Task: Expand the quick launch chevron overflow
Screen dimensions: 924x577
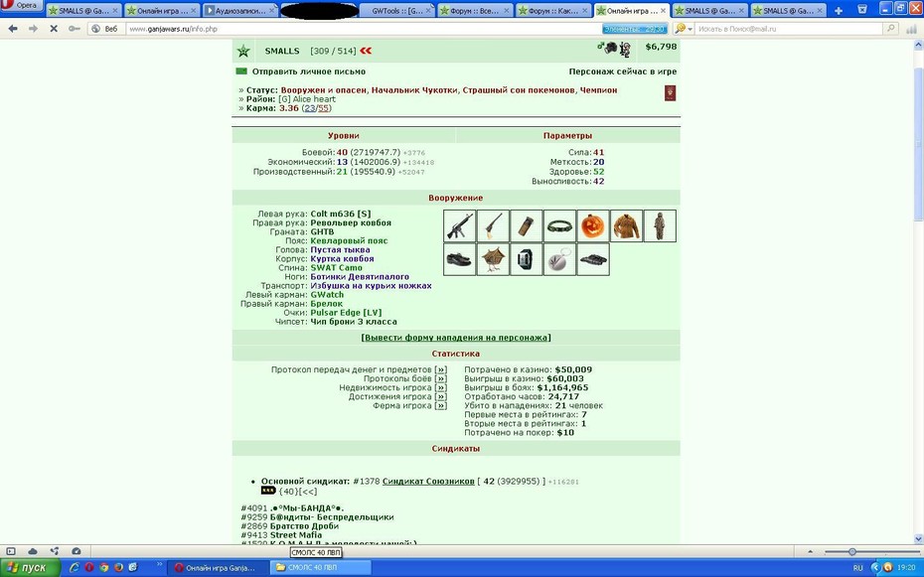Action: click(x=159, y=565)
